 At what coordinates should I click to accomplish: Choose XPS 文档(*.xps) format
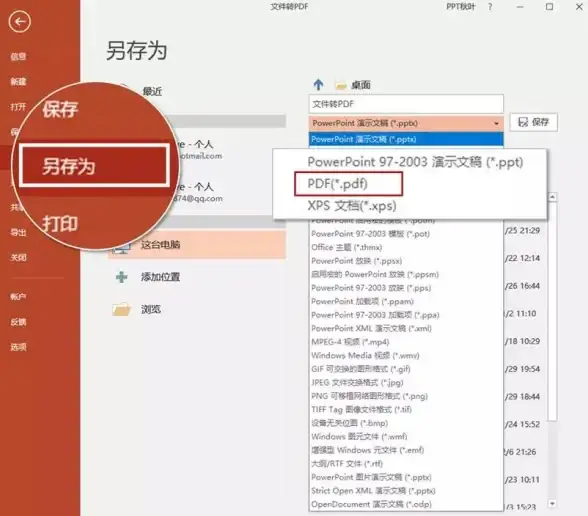coord(352,206)
